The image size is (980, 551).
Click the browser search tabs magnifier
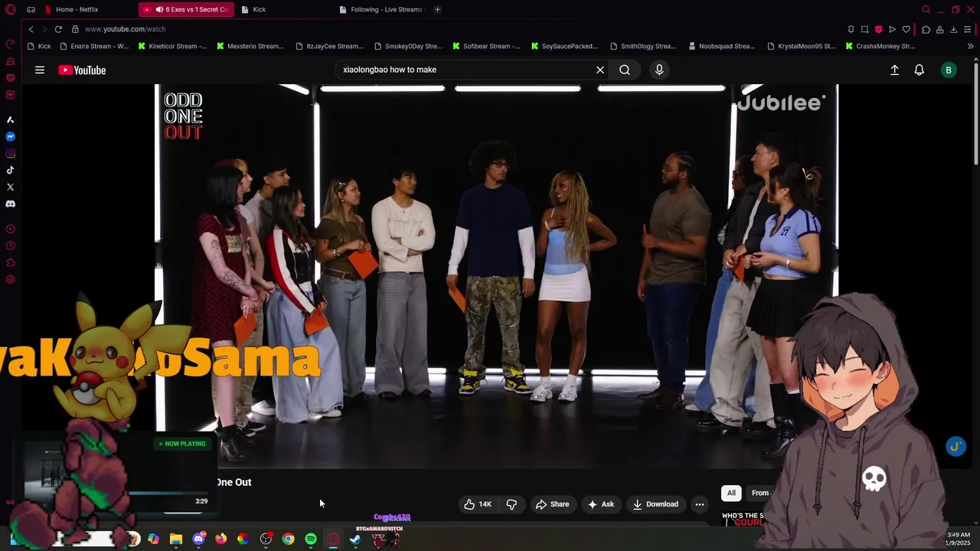coord(926,9)
